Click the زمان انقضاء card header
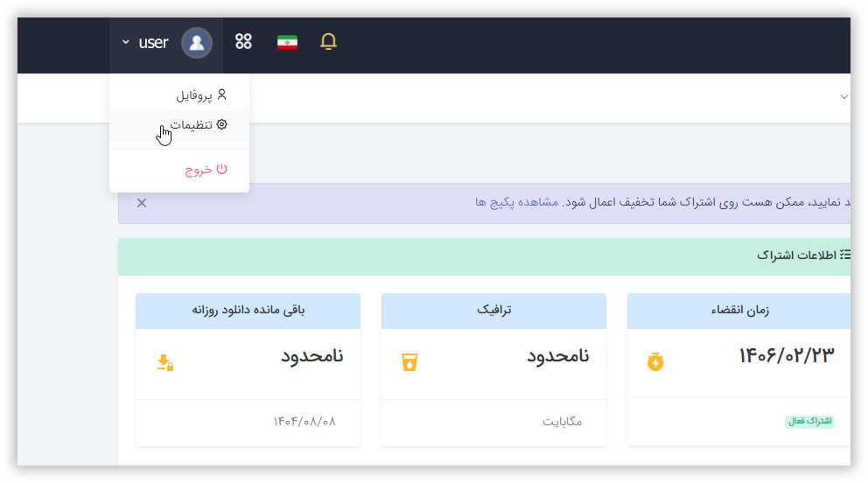Viewport: 868px width, 483px height. tap(738, 310)
